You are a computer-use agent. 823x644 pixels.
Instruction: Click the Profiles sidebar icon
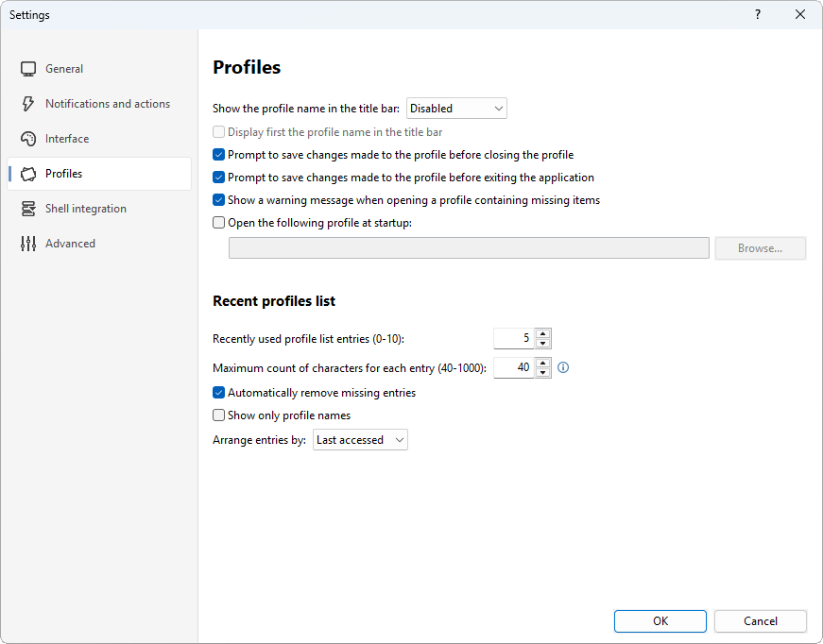(x=28, y=174)
